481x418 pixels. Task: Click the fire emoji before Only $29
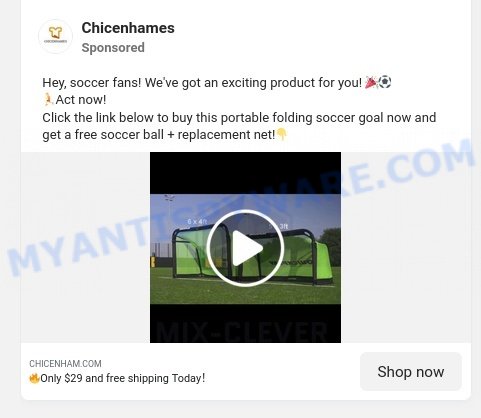coord(34,378)
